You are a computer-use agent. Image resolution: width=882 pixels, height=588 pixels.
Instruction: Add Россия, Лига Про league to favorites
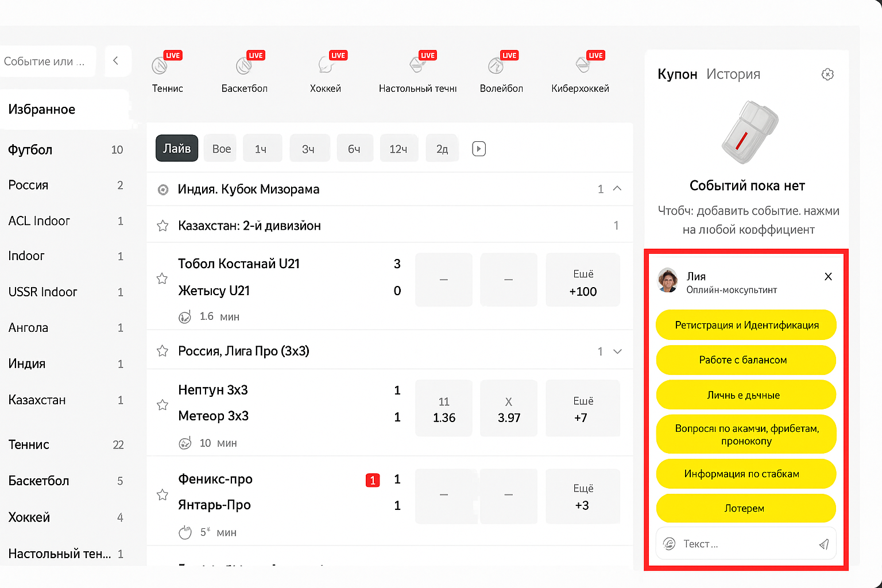click(x=163, y=351)
